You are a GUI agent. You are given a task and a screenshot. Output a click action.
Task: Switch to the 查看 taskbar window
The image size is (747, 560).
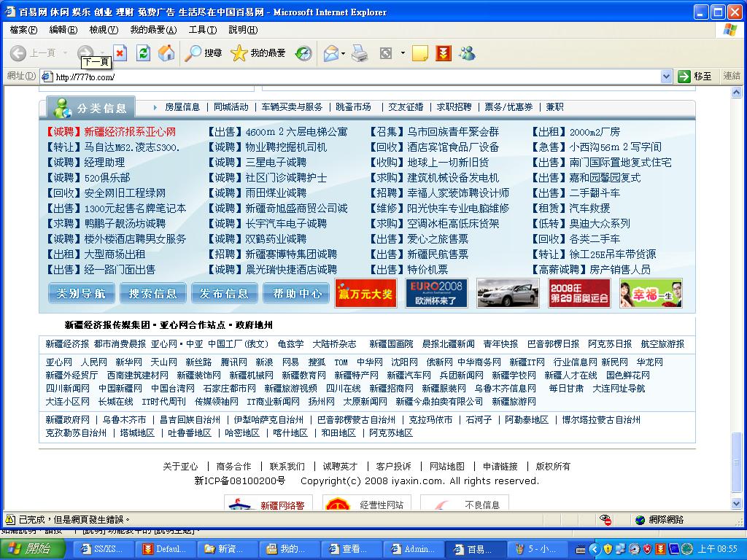coord(352,549)
